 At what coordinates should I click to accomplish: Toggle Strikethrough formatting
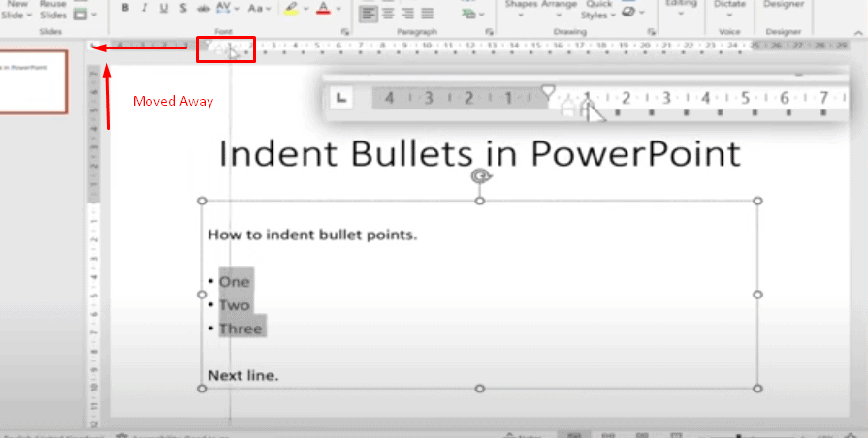pyautogui.click(x=204, y=8)
